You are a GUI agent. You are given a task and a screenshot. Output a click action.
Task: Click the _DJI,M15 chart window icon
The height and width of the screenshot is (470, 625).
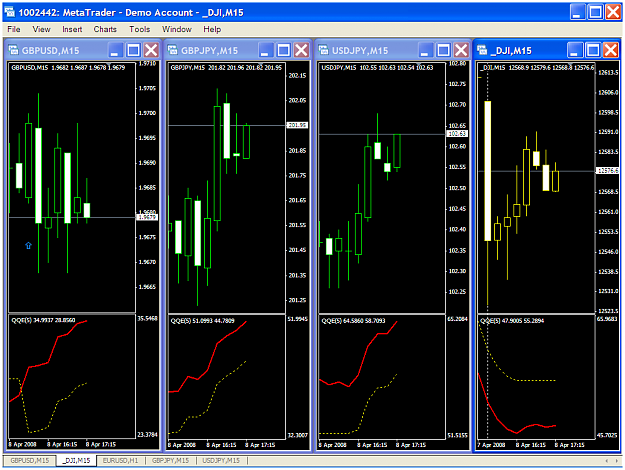[482, 50]
